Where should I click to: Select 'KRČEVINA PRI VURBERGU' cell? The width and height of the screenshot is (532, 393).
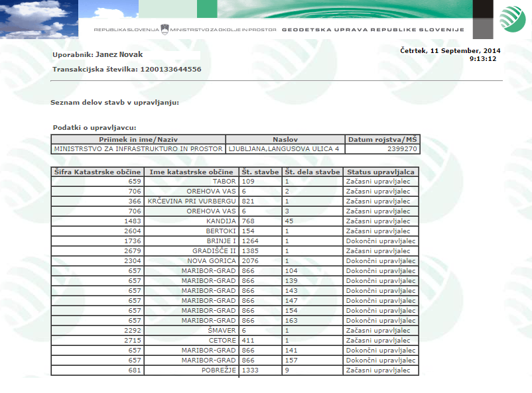(192, 201)
